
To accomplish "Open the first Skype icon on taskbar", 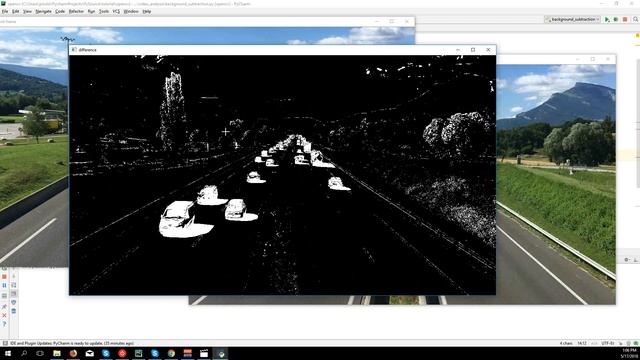I will click(x=106, y=353).
